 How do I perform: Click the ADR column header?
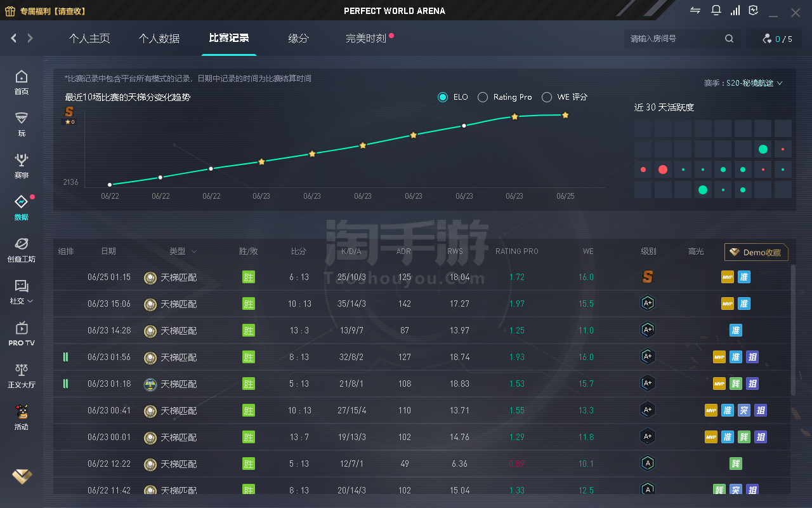coord(403,251)
